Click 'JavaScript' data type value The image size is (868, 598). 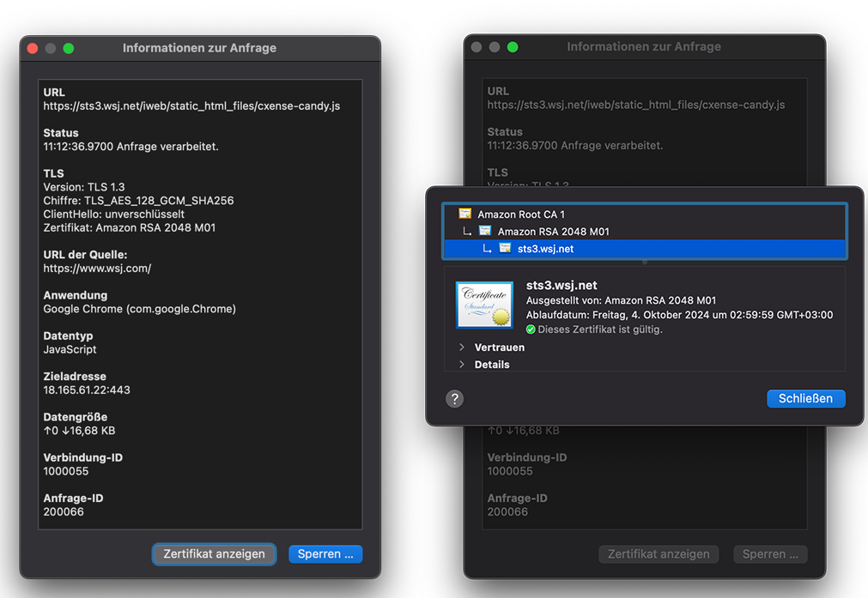click(x=70, y=349)
